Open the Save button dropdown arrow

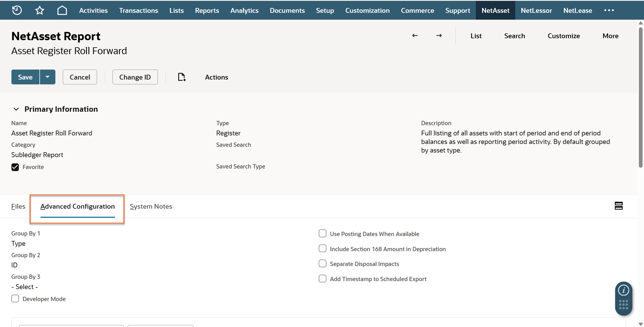pyautogui.click(x=48, y=77)
